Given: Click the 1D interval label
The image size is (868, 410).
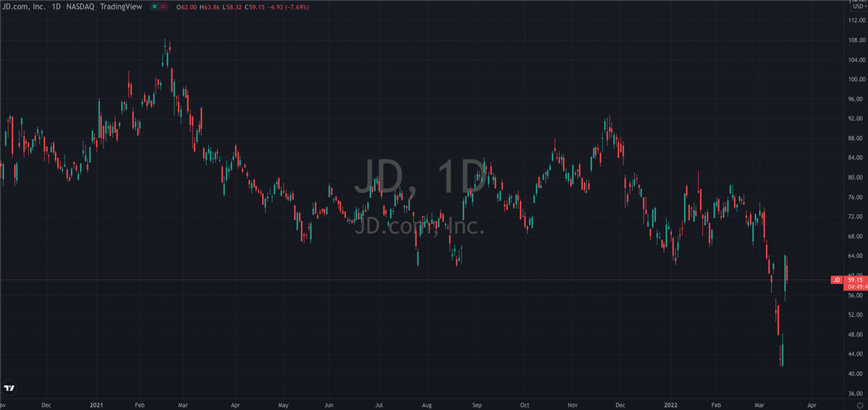Looking at the screenshot, I should pos(56,7).
